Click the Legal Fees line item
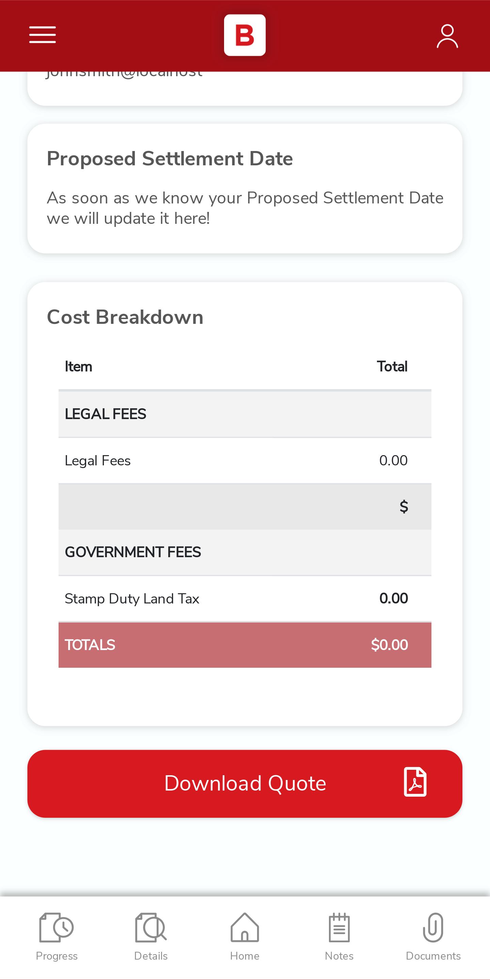 tap(245, 461)
